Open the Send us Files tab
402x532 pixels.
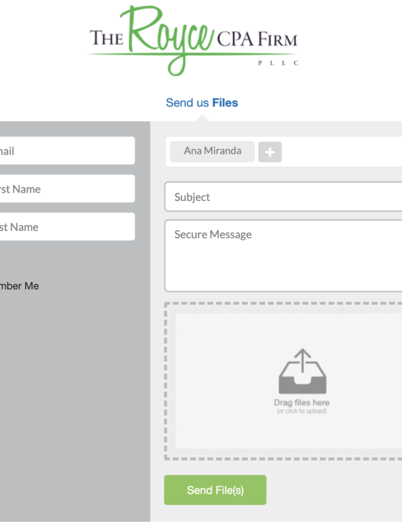202,102
